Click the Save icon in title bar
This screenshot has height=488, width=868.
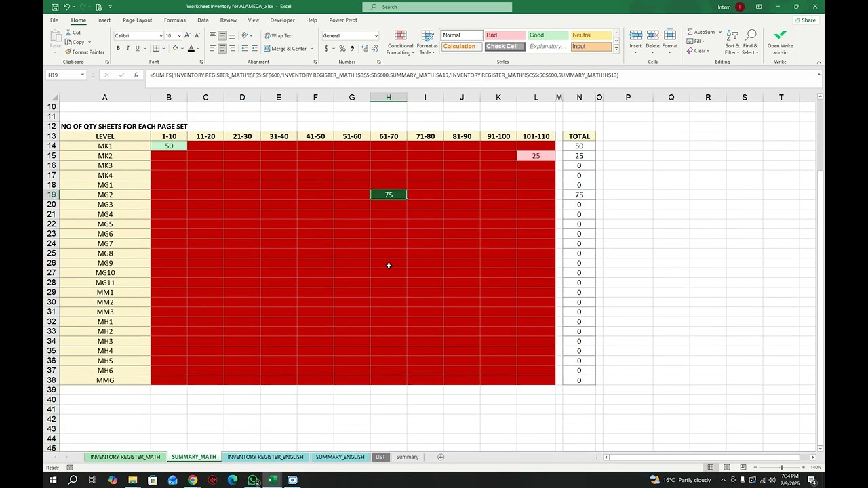pyautogui.click(x=54, y=7)
